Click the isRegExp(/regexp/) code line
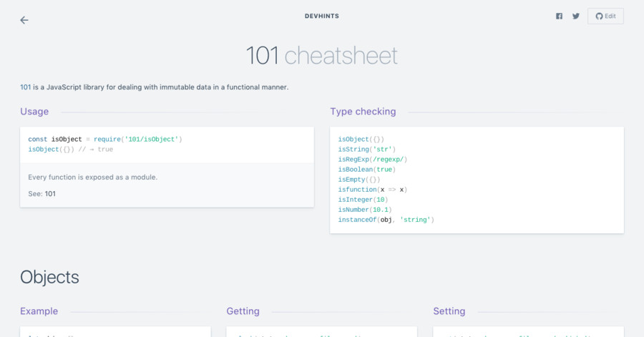Viewport: 644px width, 337px height. pos(373,160)
